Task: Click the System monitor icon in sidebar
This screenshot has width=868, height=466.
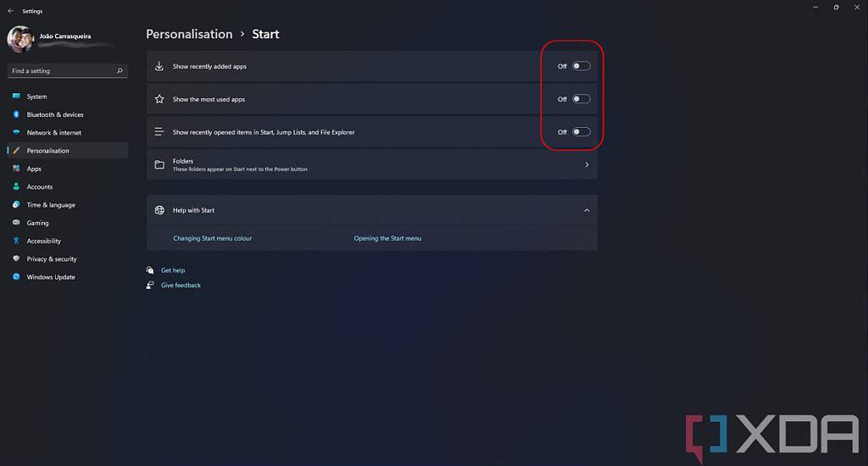Action: [16, 97]
